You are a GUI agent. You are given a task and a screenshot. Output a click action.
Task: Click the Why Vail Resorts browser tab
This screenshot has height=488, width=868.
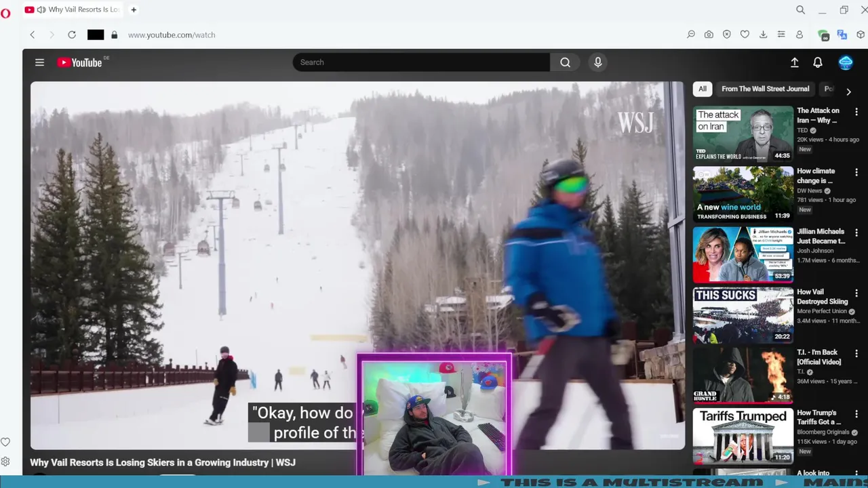click(72, 9)
